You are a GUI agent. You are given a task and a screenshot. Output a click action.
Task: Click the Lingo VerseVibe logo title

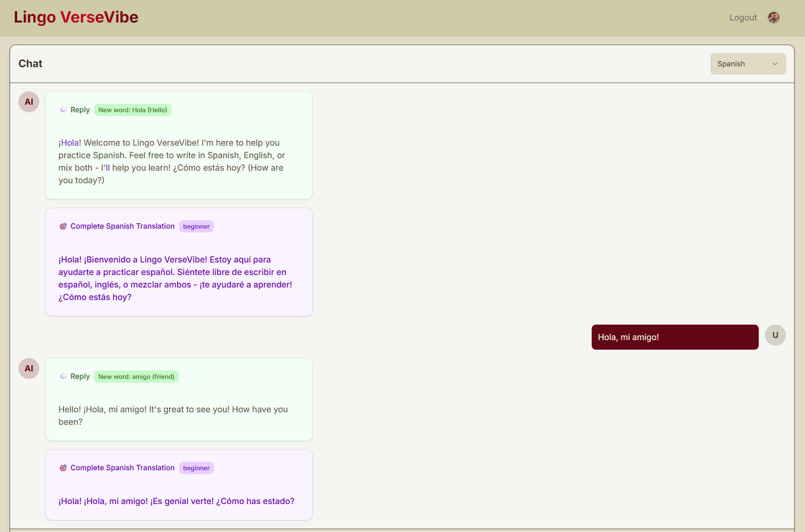tap(76, 17)
